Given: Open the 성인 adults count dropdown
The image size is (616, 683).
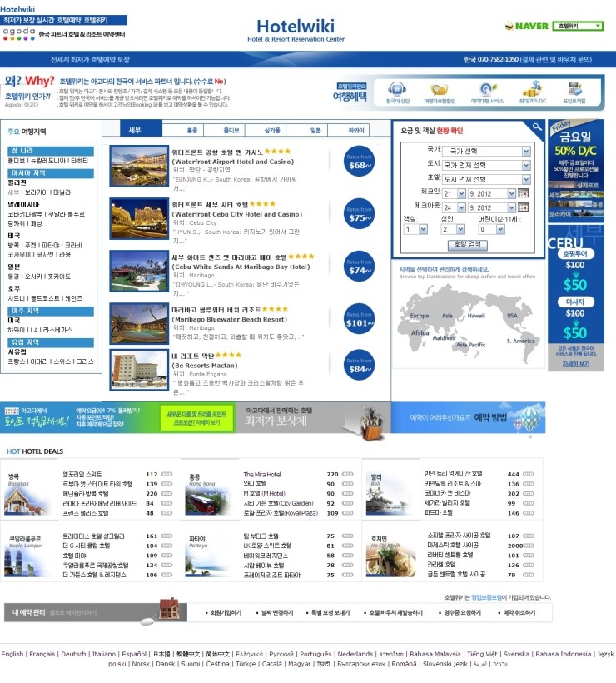Looking at the screenshot, I should (453, 229).
